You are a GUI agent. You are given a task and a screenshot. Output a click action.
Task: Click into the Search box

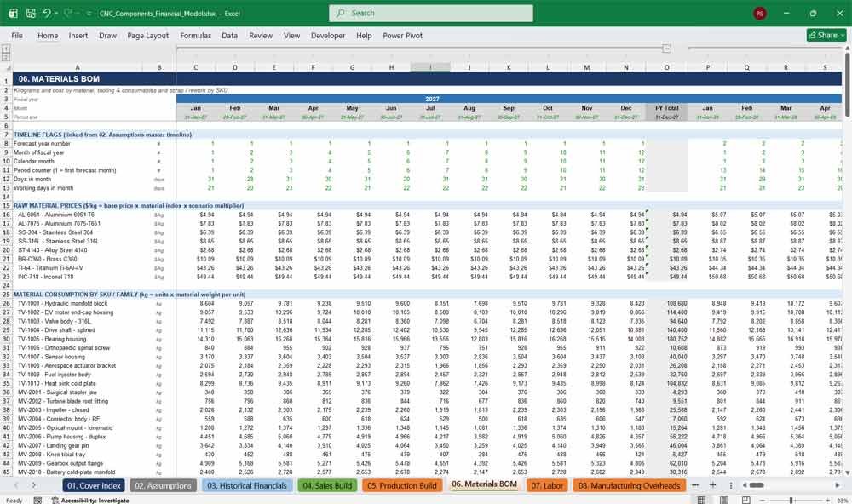point(430,13)
